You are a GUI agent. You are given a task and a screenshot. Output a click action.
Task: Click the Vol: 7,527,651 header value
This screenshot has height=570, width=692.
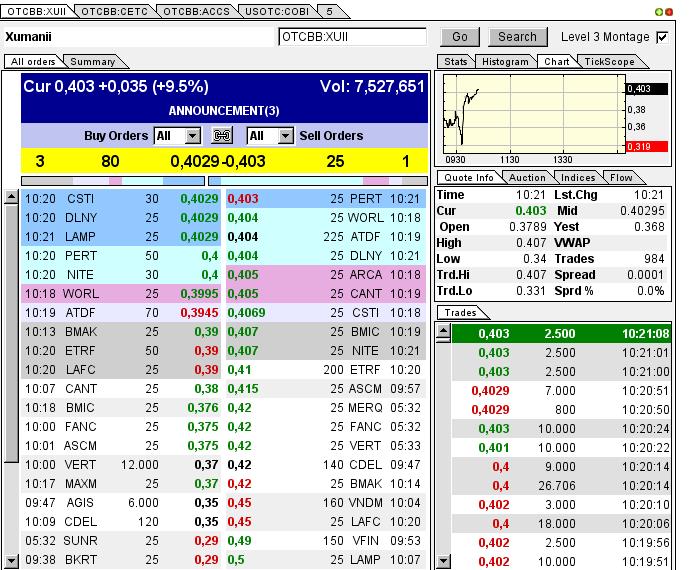pyautogui.click(x=372, y=86)
